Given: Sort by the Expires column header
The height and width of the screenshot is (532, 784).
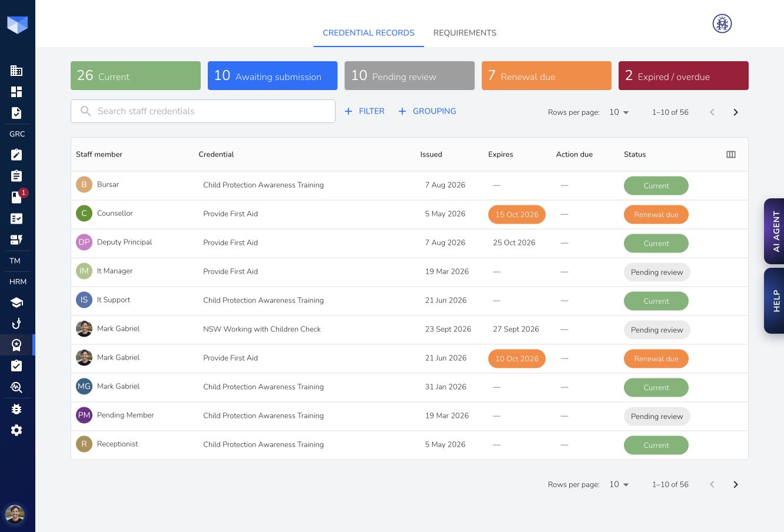Looking at the screenshot, I should click(x=500, y=154).
